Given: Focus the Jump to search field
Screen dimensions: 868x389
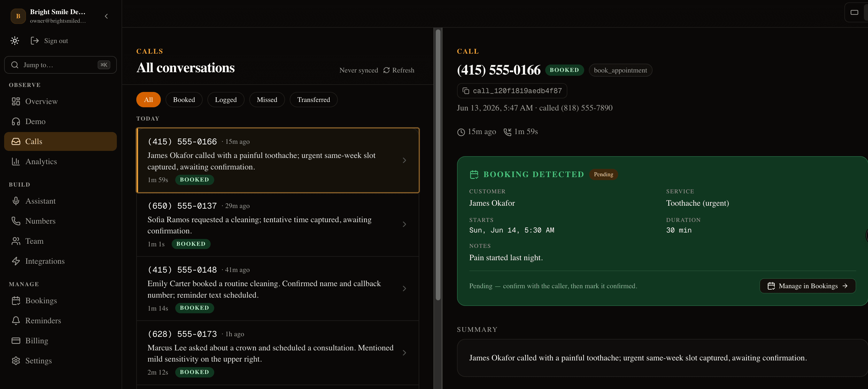Looking at the screenshot, I should pyautogui.click(x=60, y=65).
